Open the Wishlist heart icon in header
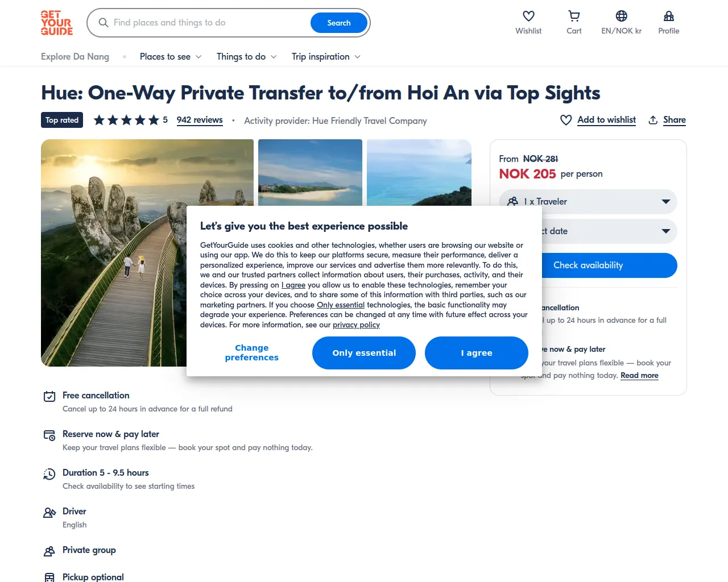 point(528,16)
